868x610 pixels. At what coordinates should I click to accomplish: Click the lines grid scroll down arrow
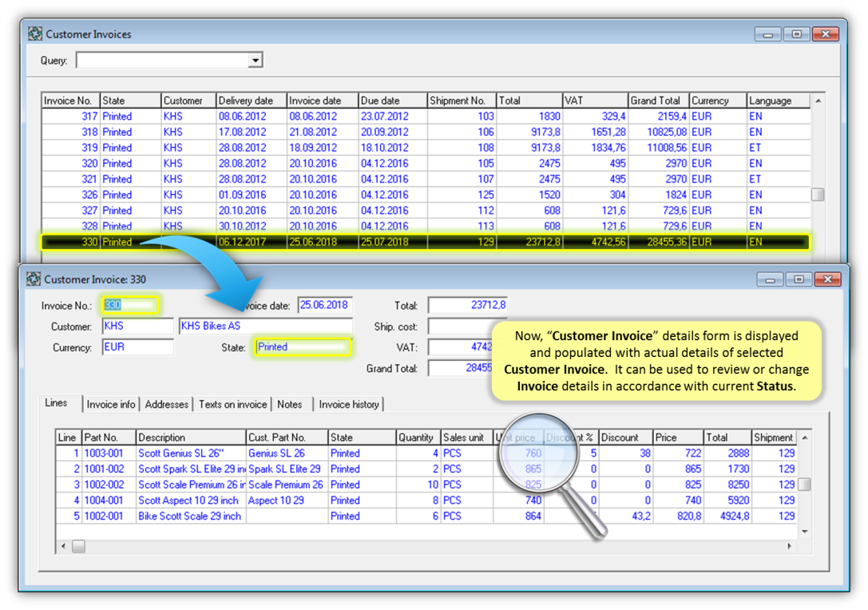[x=805, y=532]
